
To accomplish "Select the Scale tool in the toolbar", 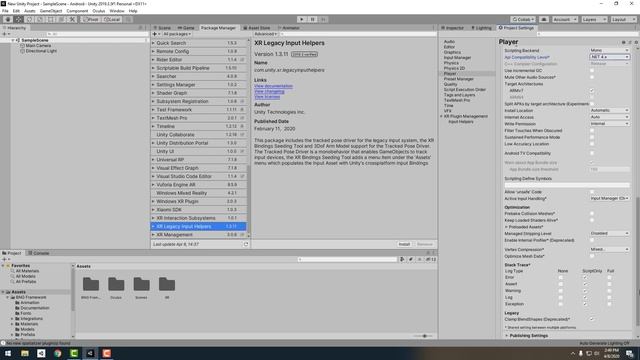I will click(40, 19).
